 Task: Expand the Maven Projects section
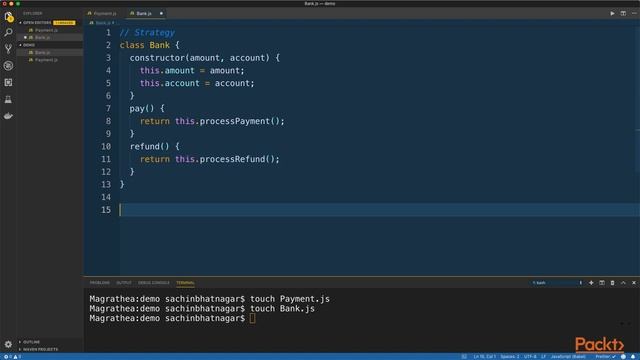point(40,349)
